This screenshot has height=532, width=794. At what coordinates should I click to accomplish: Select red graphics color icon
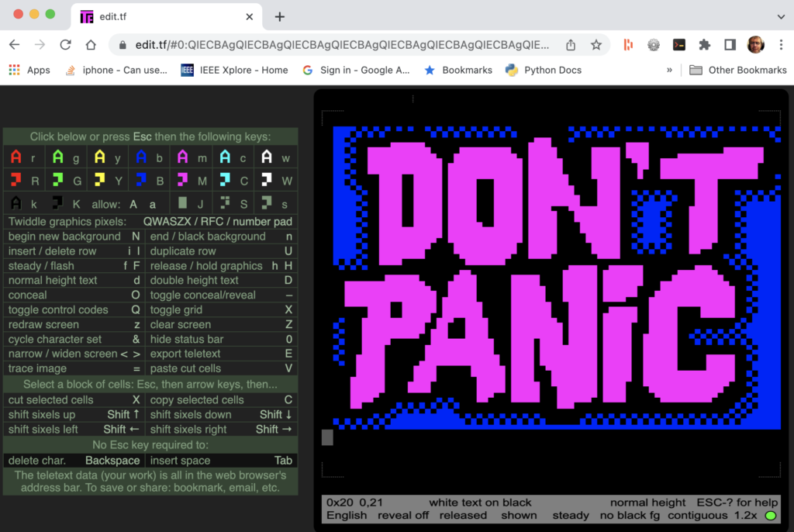[x=16, y=180]
